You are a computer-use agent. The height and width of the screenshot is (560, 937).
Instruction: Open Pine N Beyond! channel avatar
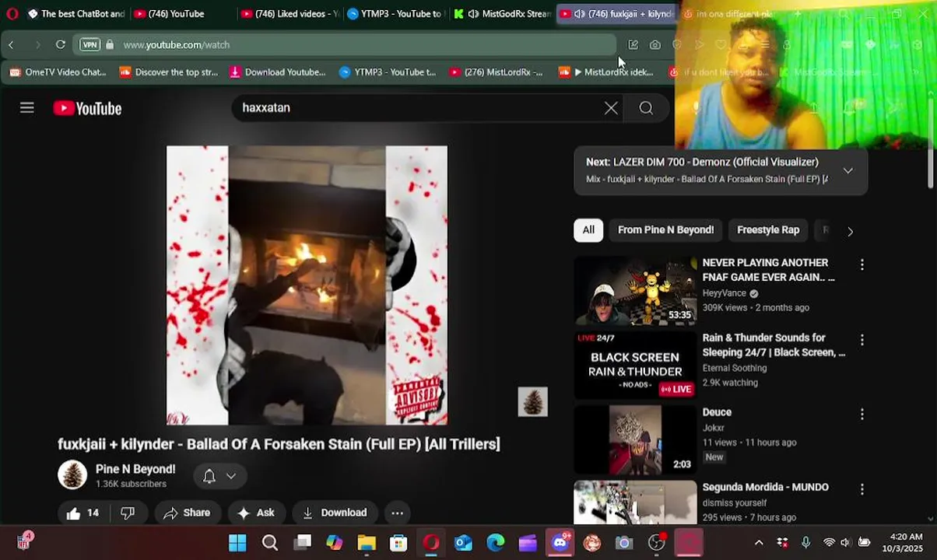tap(72, 474)
